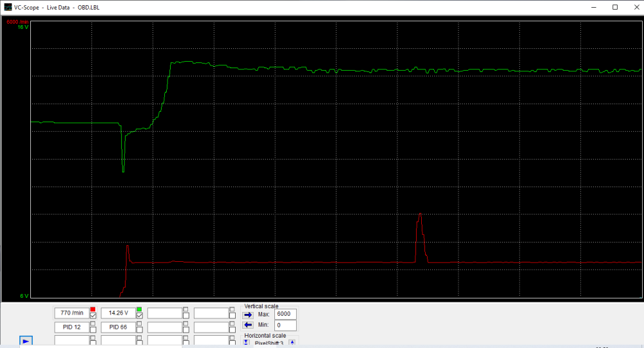Click the "PixelShift 3" text
The width and height of the screenshot is (644, 348).
[269, 343]
